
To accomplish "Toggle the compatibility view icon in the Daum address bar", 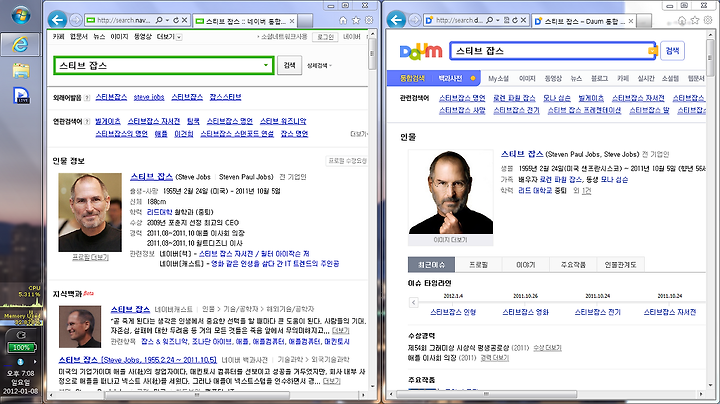I will click(506, 20).
